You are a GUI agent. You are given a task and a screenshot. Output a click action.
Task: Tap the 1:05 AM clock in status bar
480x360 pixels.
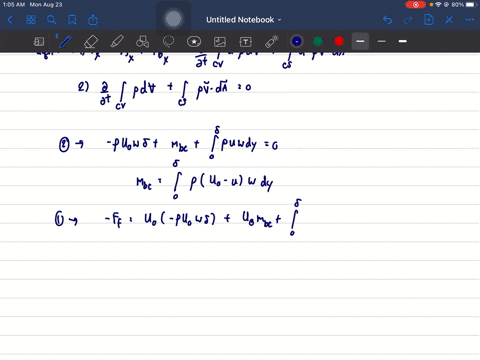[x=14, y=5]
